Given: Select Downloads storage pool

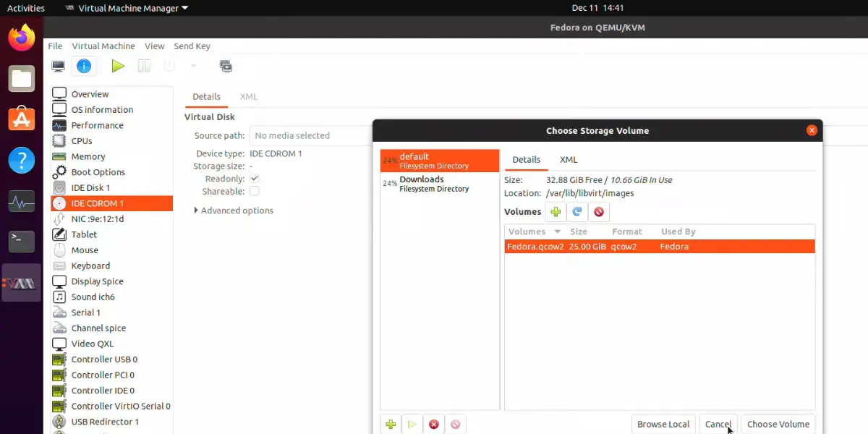Looking at the screenshot, I should pos(440,184).
